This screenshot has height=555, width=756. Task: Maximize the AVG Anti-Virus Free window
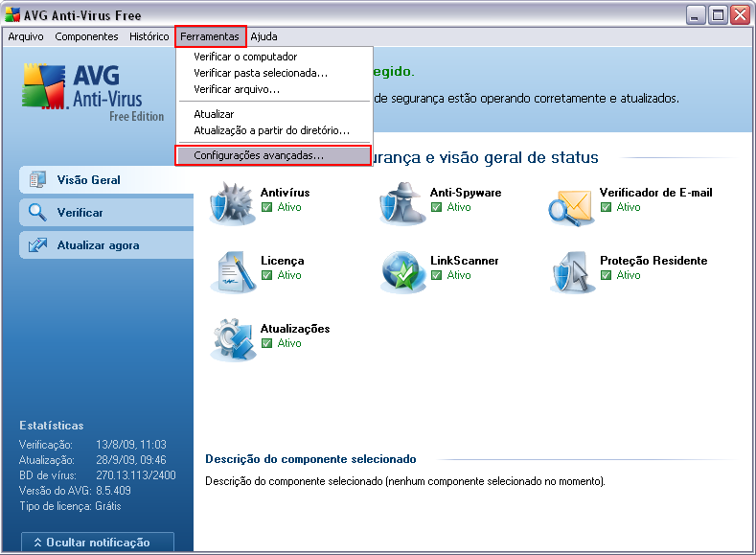718,15
